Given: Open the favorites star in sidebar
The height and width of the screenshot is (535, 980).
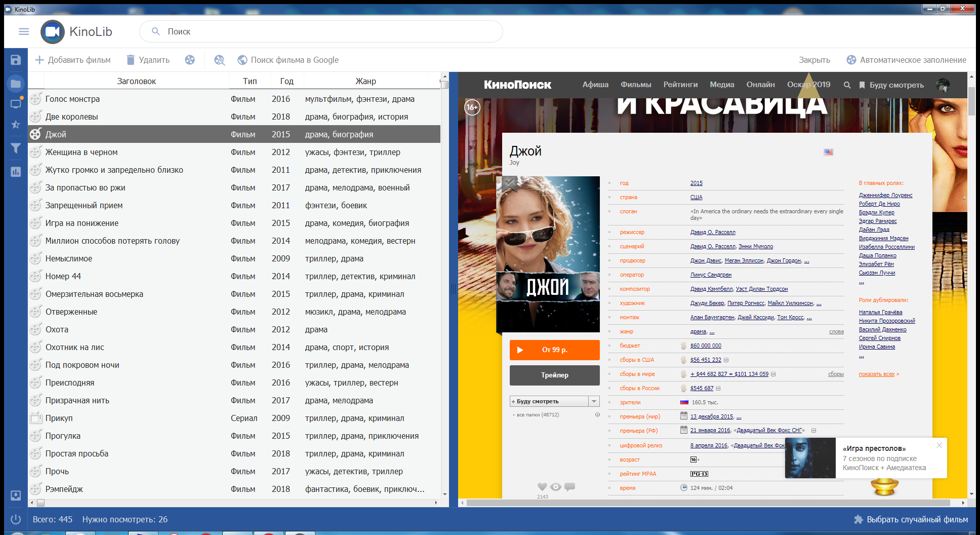Looking at the screenshot, I should point(16,125).
